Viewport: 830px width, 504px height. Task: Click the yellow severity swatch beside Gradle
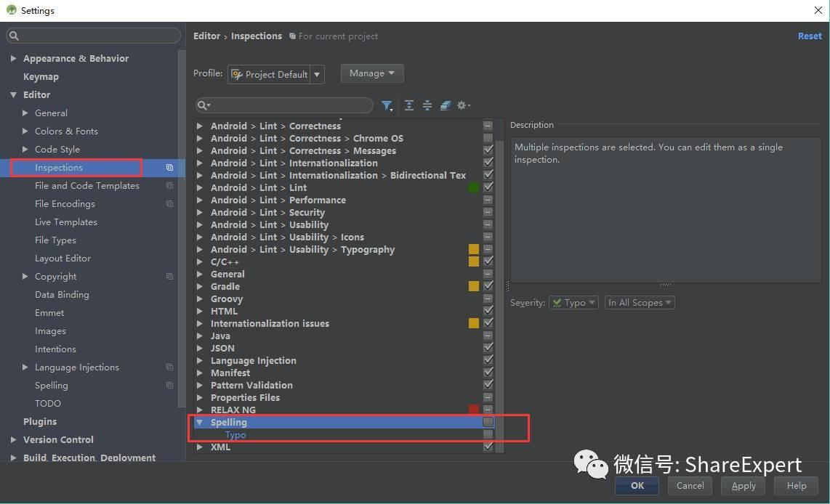tap(474, 287)
